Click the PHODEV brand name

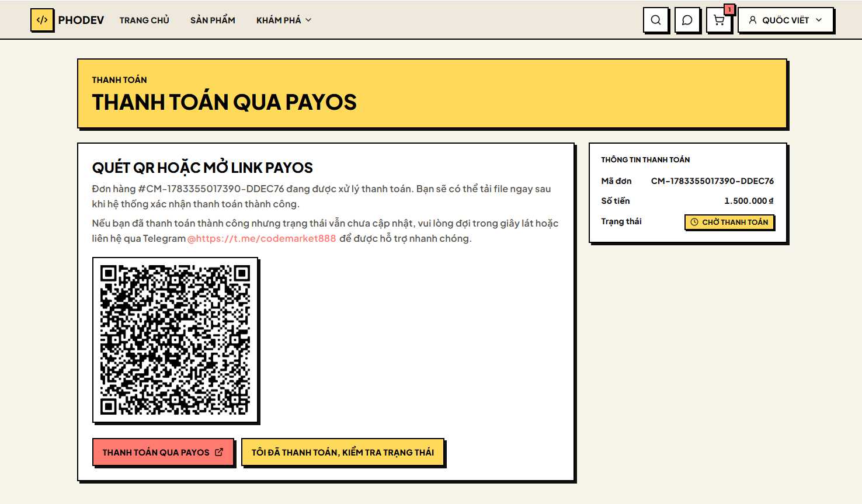81,20
